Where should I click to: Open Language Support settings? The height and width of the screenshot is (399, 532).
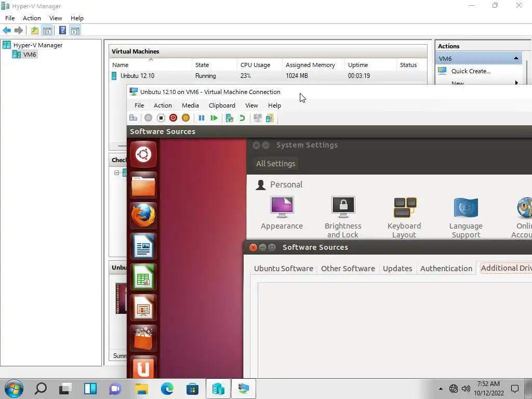click(x=466, y=217)
